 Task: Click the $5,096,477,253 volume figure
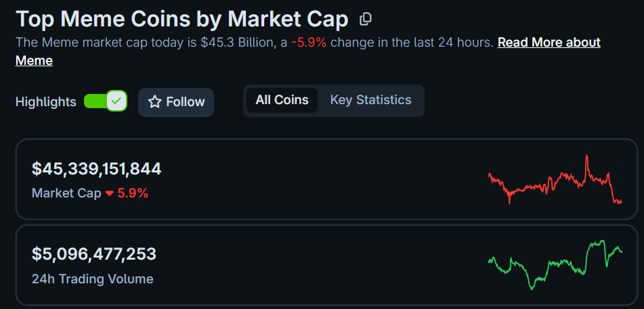(94, 254)
